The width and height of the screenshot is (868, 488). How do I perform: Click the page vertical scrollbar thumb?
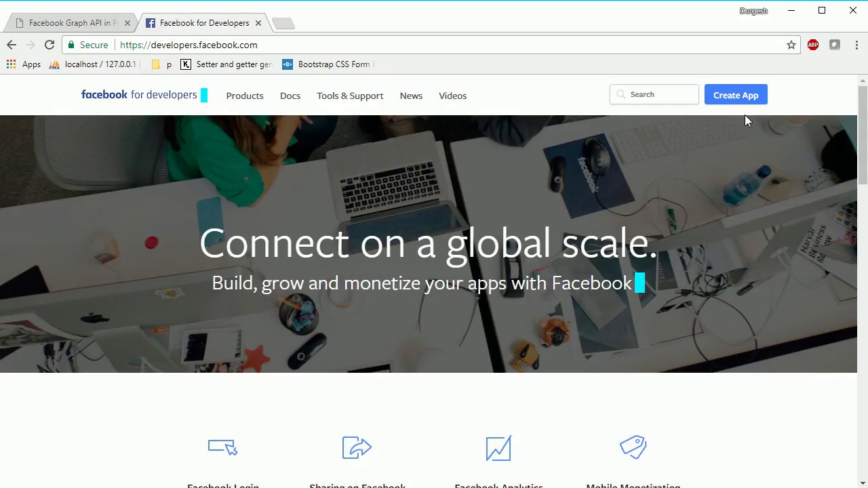tap(863, 135)
